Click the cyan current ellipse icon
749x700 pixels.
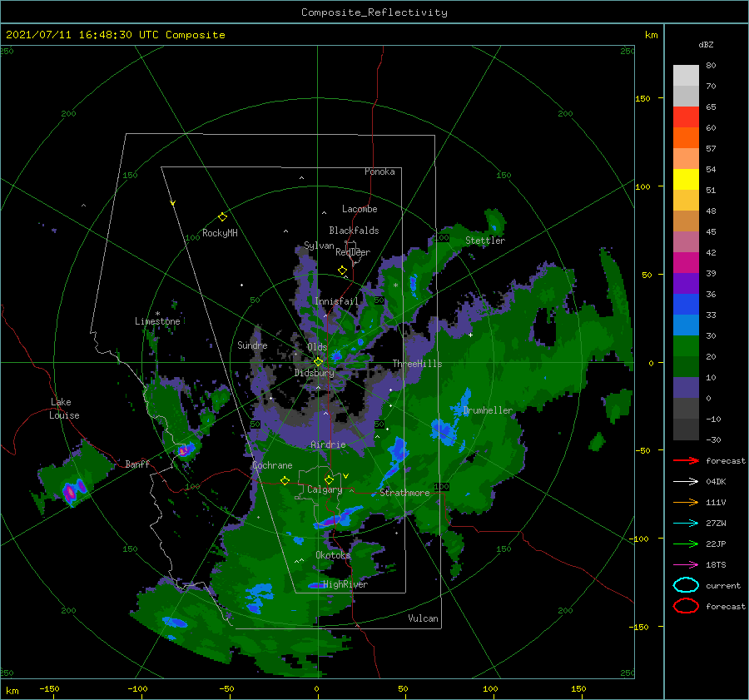(686, 585)
